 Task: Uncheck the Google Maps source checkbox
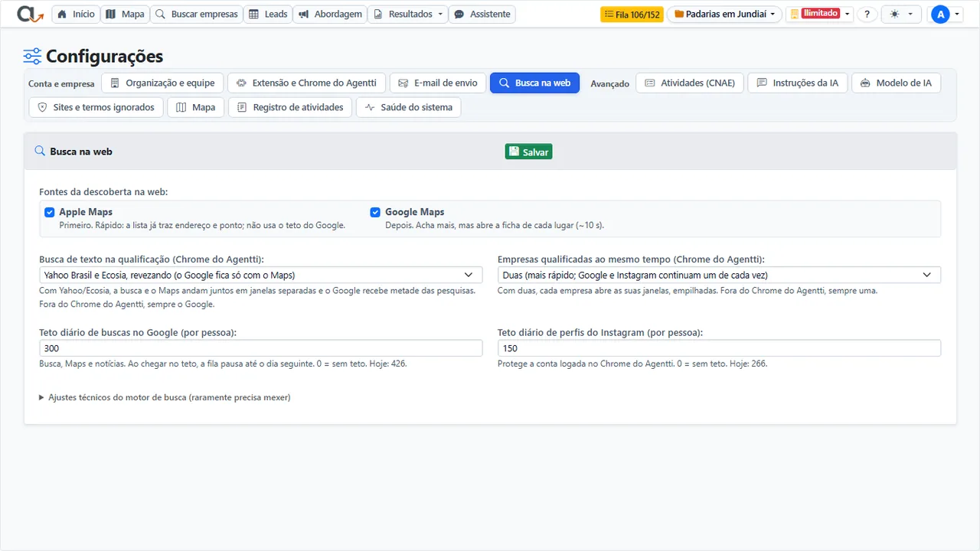[x=375, y=212]
